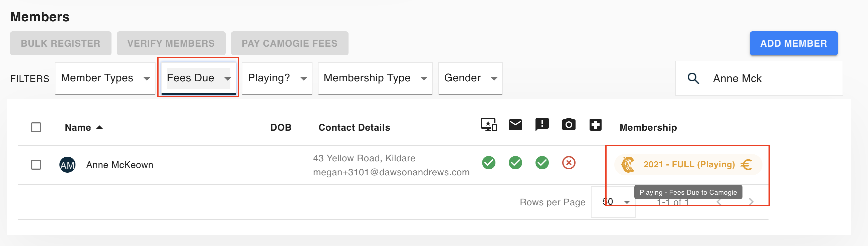Click the euro fees due icon
This screenshot has height=246, width=868.
pos(746,165)
